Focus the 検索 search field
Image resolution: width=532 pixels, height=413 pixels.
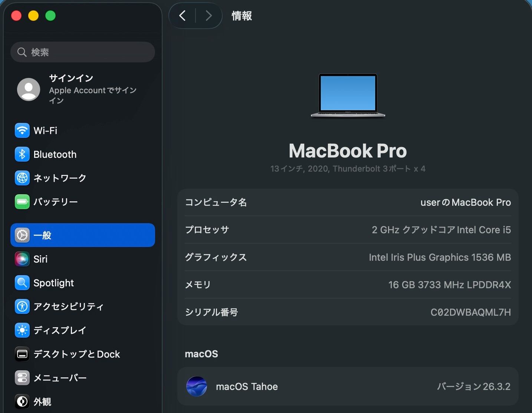pos(83,52)
